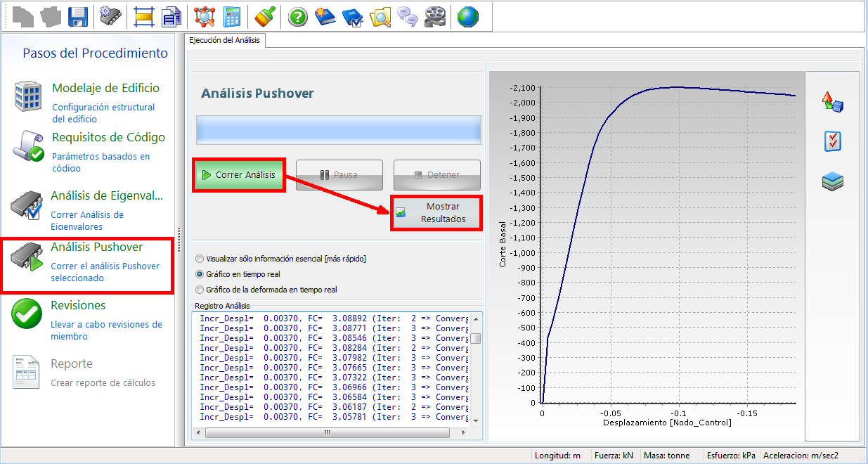Go to the 'Análisis Pushover' procedure step
Image resolution: width=868 pixels, height=464 pixels.
(96, 247)
